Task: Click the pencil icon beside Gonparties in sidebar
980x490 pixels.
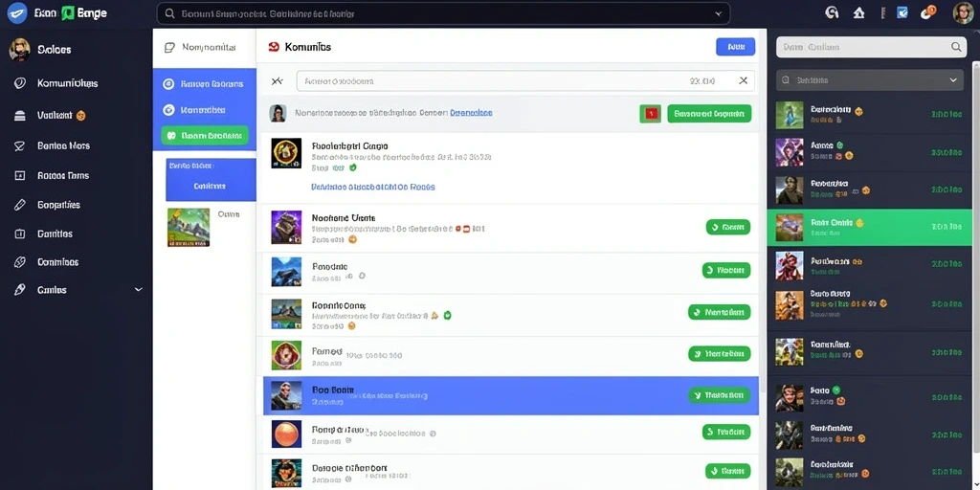Action: [19, 205]
